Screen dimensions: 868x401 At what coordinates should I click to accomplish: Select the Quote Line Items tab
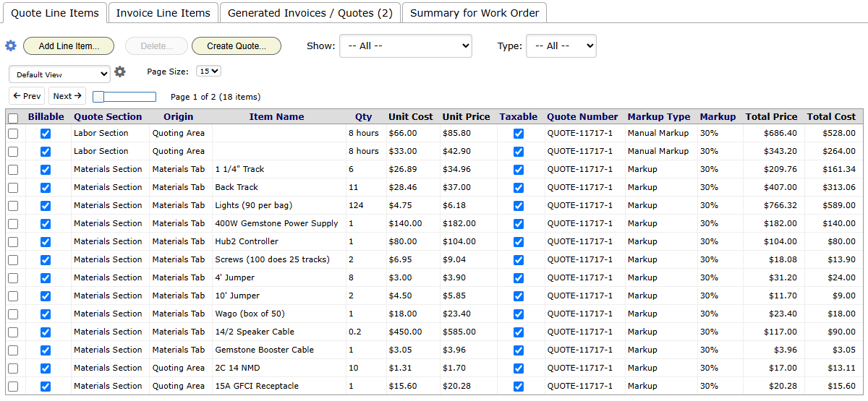(54, 13)
